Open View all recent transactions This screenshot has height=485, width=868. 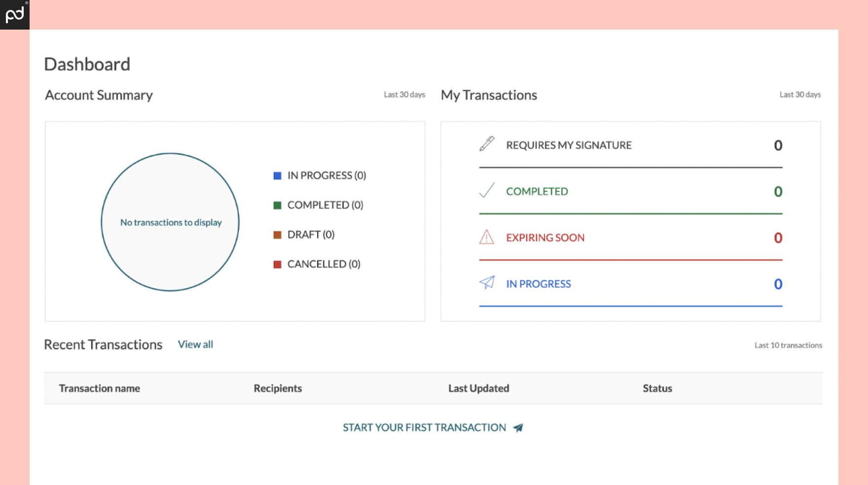click(x=195, y=345)
